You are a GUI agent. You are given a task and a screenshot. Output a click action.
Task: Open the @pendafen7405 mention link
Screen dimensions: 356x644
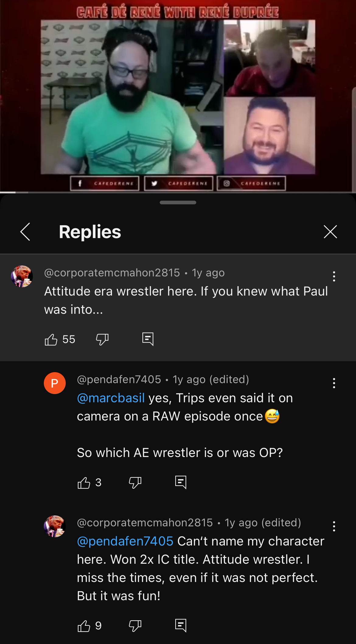pos(125,541)
